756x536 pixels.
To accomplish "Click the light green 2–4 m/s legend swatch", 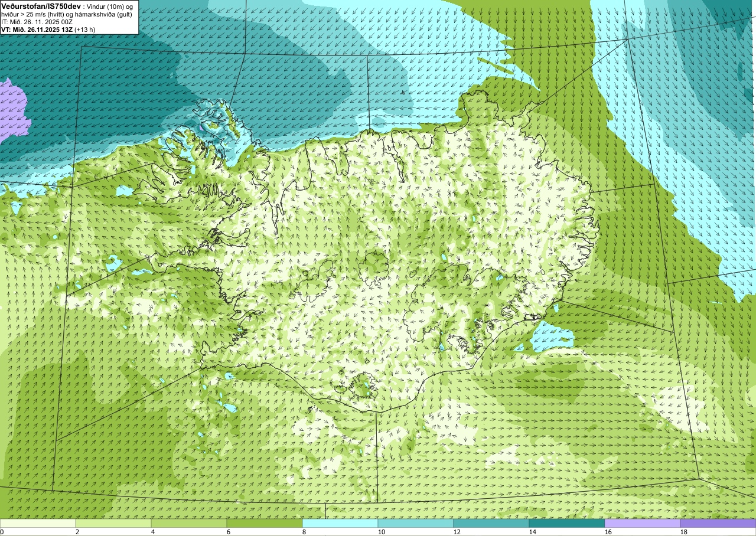I will tap(113, 523).
